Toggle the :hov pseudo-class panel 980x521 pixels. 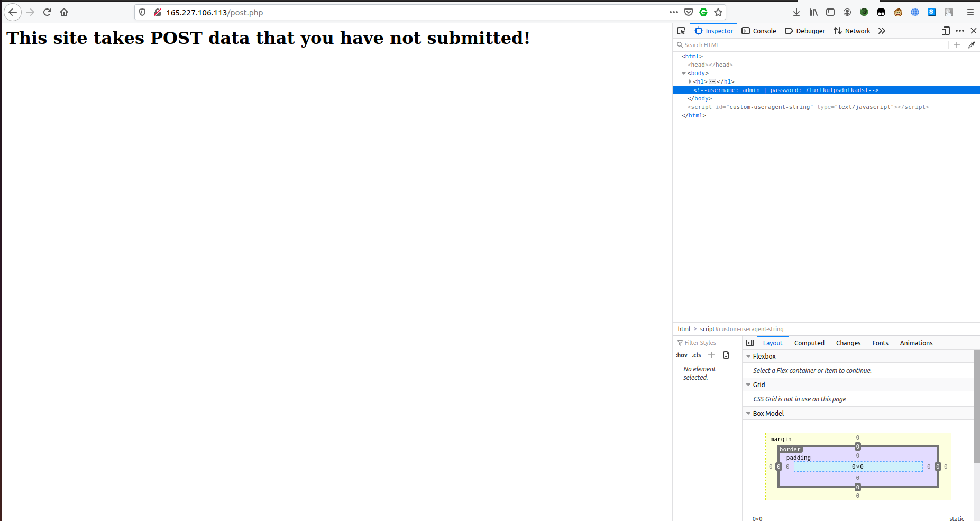coord(682,355)
